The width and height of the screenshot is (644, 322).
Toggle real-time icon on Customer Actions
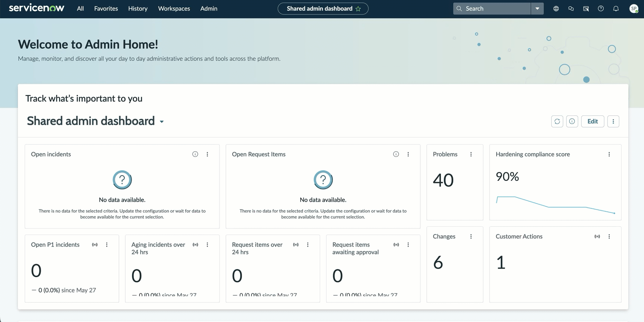(597, 236)
